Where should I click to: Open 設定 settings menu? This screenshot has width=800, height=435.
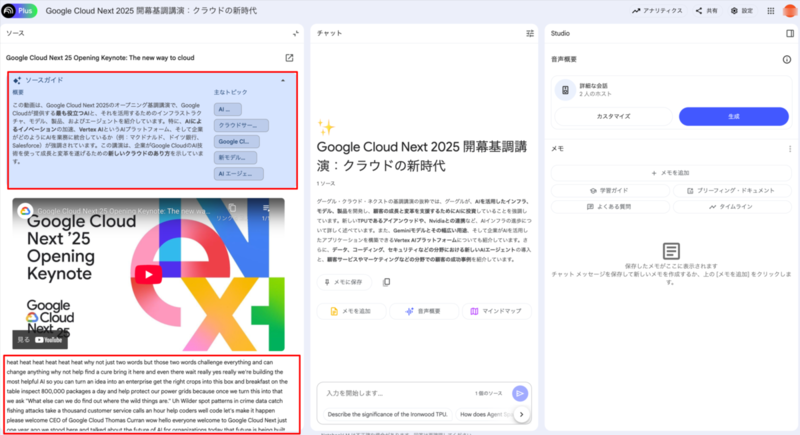(x=742, y=11)
